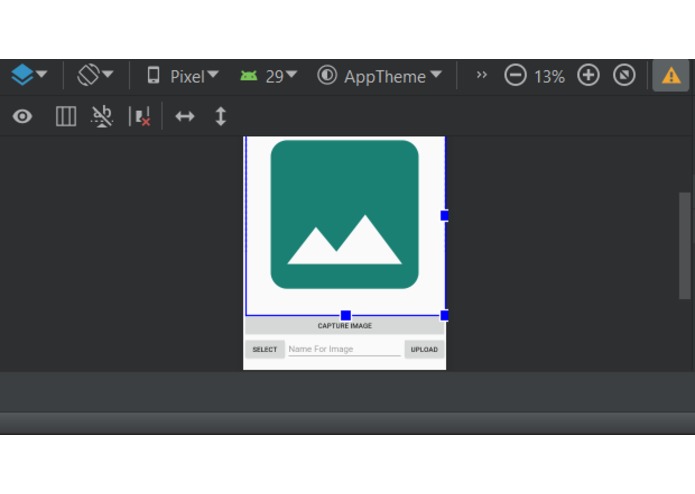The width and height of the screenshot is (695, 494).
Task: Click the bottom-right corner blue handle
Action: click(x=444, y=315)
